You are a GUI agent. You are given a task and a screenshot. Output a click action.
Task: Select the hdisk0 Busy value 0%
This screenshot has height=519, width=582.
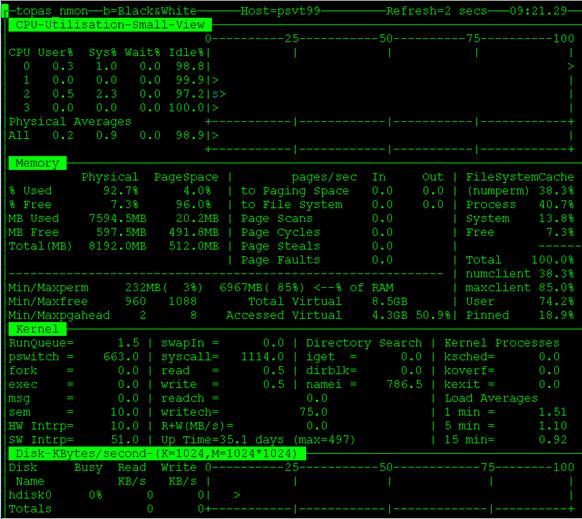click(95, 495)
